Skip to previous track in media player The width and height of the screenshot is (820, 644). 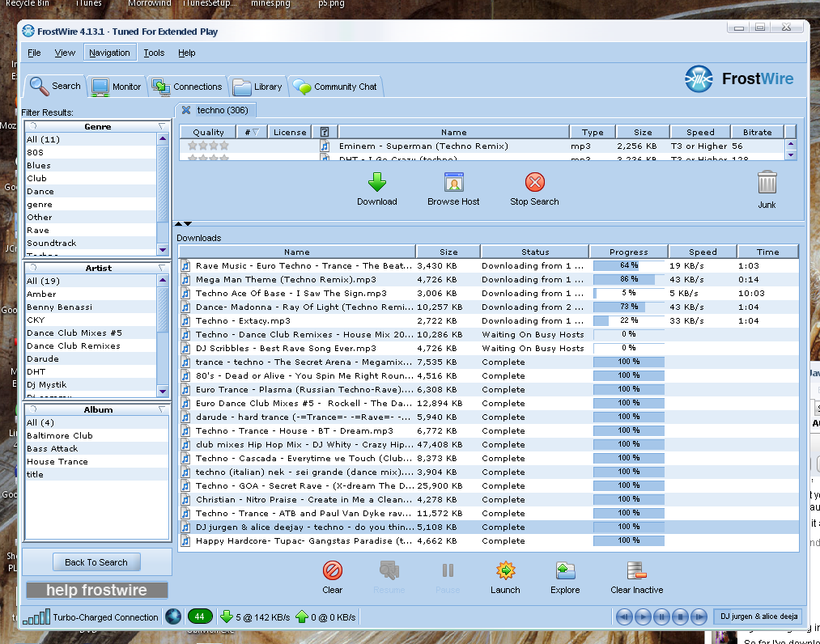pyautogui.click(x=624, y=616)
